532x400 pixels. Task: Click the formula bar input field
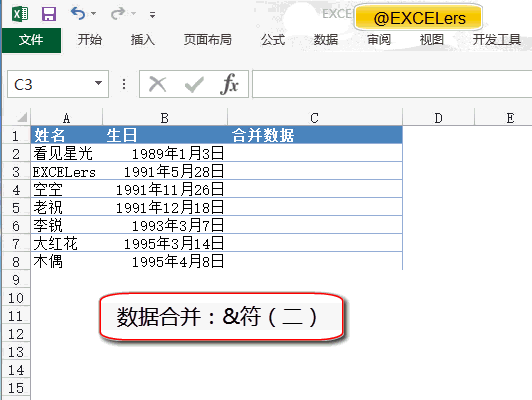[x=392, y=84]
